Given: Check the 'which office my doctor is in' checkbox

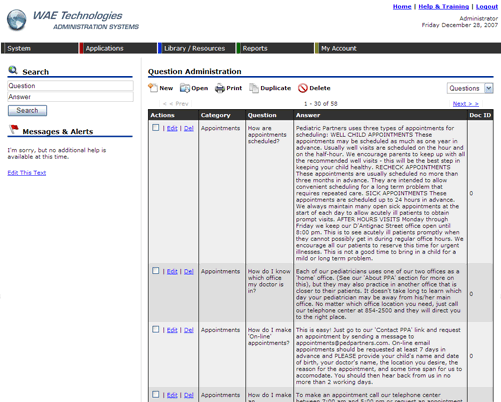Looking at the screenshot, I should [x=156, y=271].
